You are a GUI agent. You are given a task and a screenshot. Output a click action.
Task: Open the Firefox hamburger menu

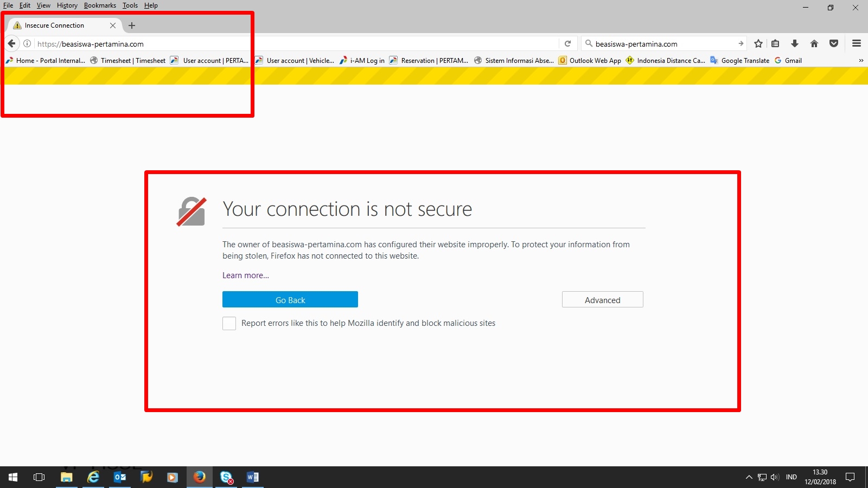(857, 44)
